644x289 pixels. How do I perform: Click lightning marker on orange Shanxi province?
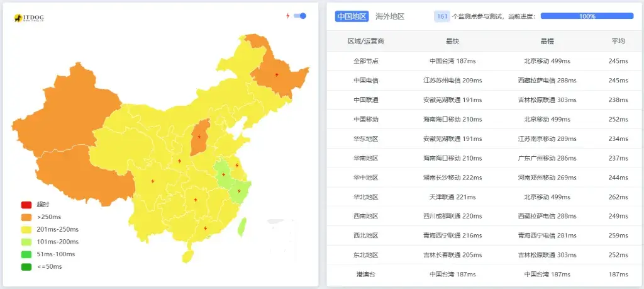199,137
